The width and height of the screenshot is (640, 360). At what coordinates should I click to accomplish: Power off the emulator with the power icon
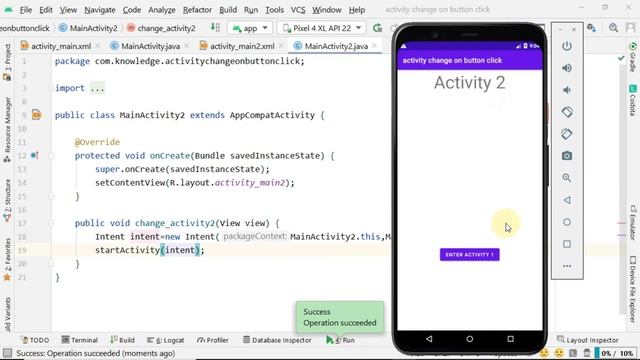567,46
